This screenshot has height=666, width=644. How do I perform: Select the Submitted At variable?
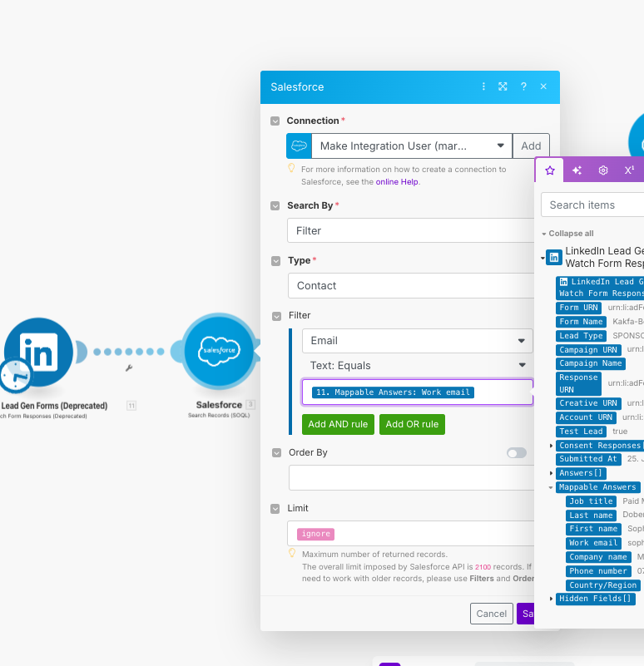pos(588,459)
